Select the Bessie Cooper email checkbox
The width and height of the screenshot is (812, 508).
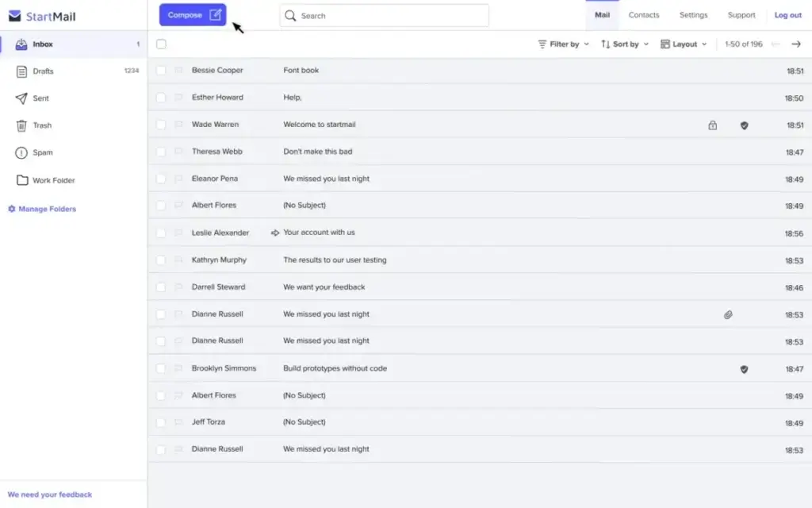point(161,70)
